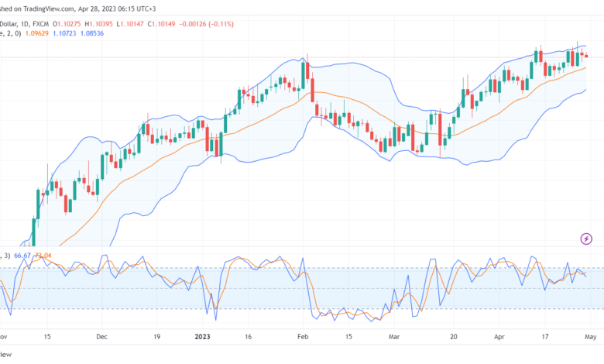Click the low price L1.10147
Viewport: 604px width, 364px height.
(130, 24)
